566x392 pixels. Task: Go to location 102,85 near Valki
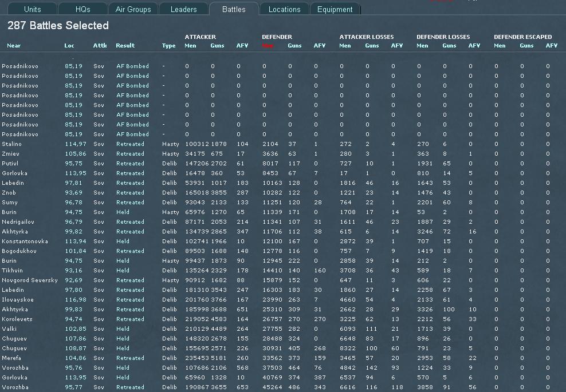coord(76,329)
